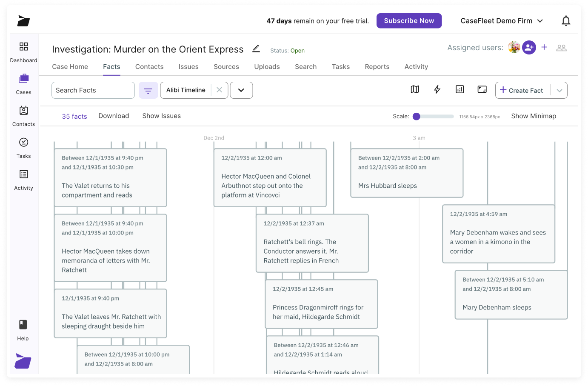Enter presentation mode via the frame icon

pos(482,90)
